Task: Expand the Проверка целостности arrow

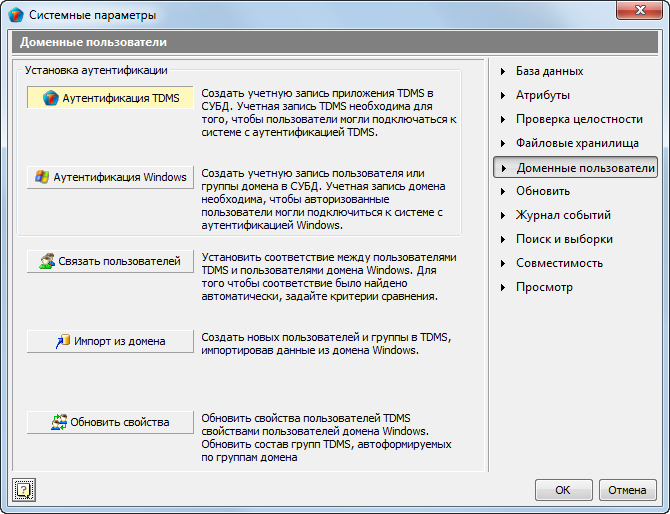Action: click(503, 119)
